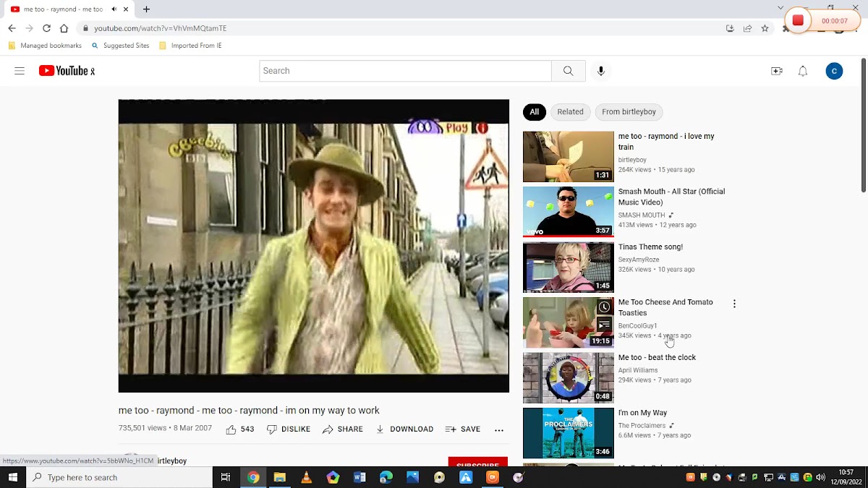
Task: Select the Related filter chip
Action: point(570,112)
